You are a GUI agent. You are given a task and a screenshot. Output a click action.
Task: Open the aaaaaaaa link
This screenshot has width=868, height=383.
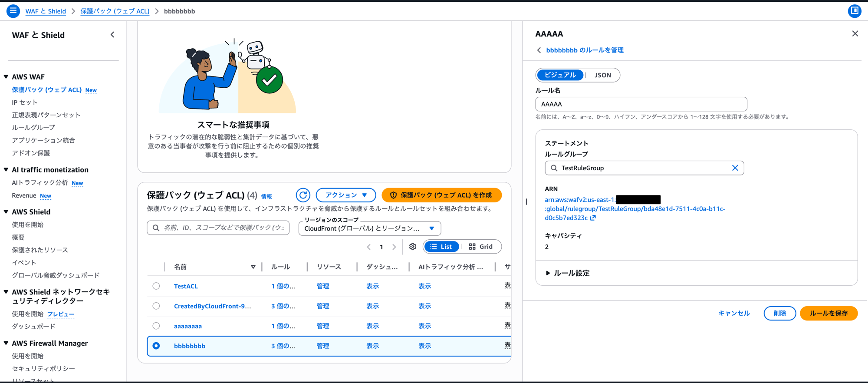[188, 326]
